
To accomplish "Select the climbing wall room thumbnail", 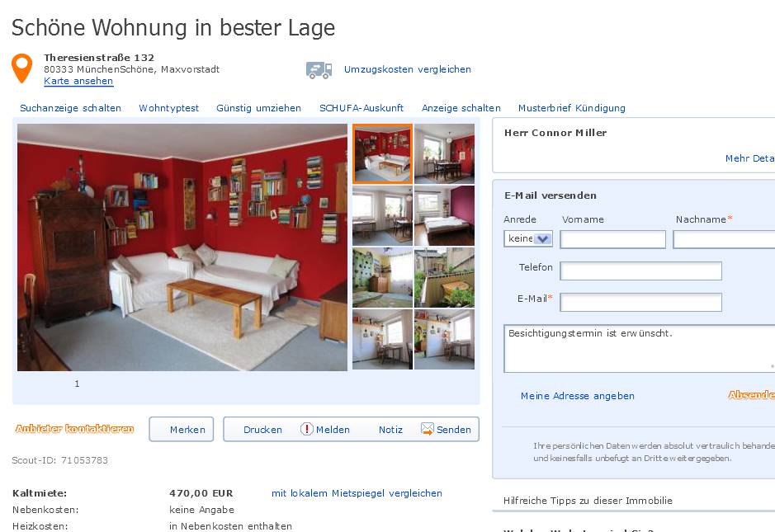I will click(x=383, y=277).
